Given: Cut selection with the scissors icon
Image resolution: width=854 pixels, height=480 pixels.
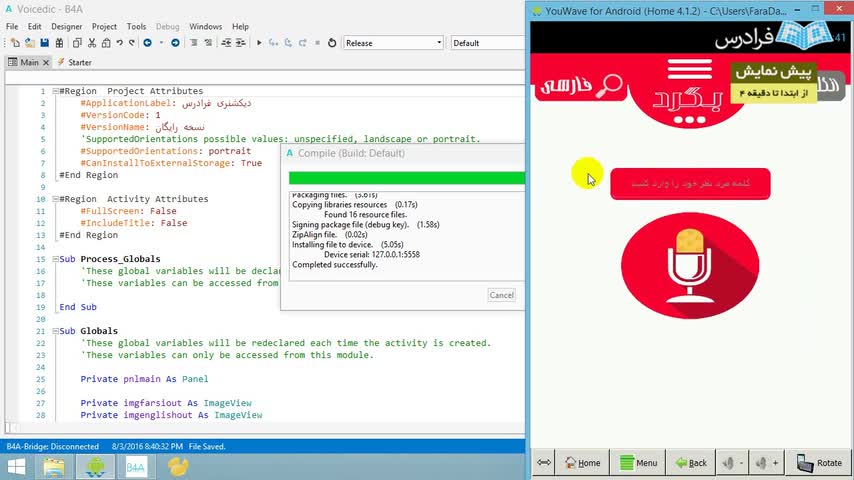Looking at the screenshot, I should (92, 43).
